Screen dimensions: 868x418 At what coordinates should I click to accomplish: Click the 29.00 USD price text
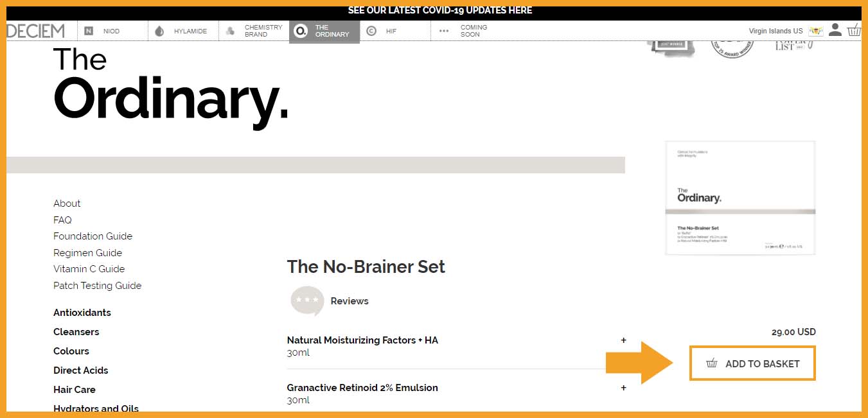point(793,332)
